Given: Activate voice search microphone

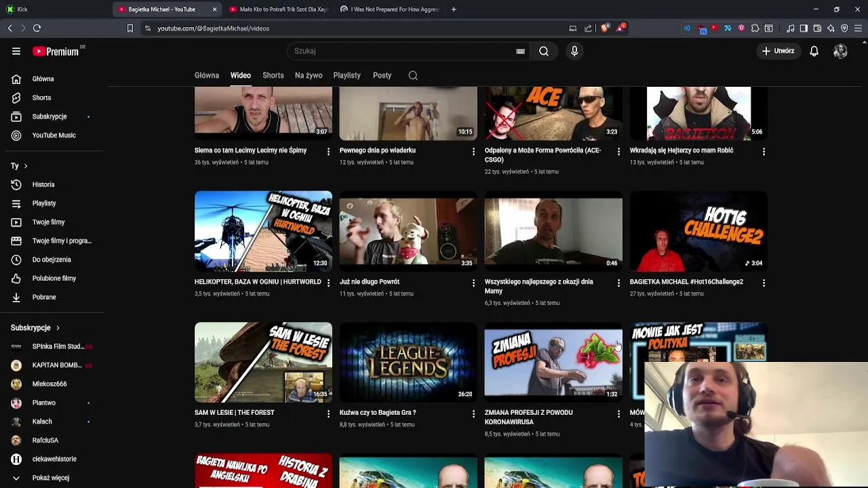Looking at the screenshot, I should pos(574,51).
